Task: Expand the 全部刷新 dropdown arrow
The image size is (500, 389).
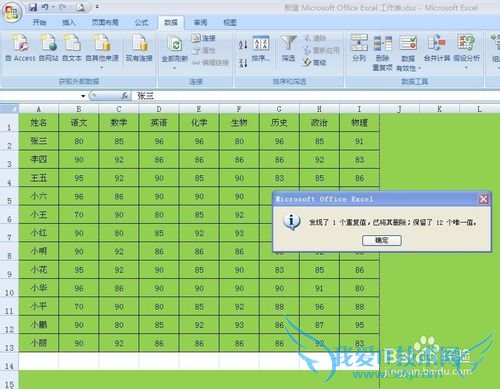Action: [174, 68]
